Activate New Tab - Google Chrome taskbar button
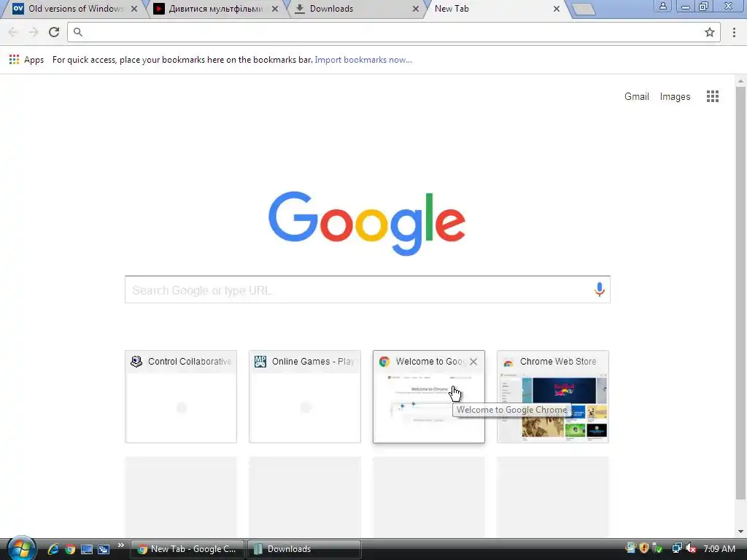The image size is (747, 560). pos(187,549)
